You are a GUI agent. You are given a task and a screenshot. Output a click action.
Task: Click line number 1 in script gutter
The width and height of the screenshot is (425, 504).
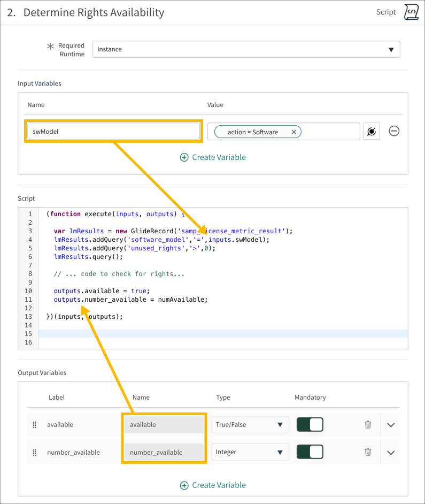30,214
